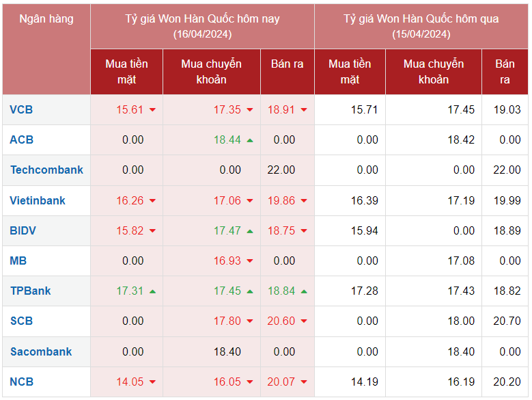532x400 pixels.
Task: Click down arrow beside SCB 17.80
Action: (250, 321)
